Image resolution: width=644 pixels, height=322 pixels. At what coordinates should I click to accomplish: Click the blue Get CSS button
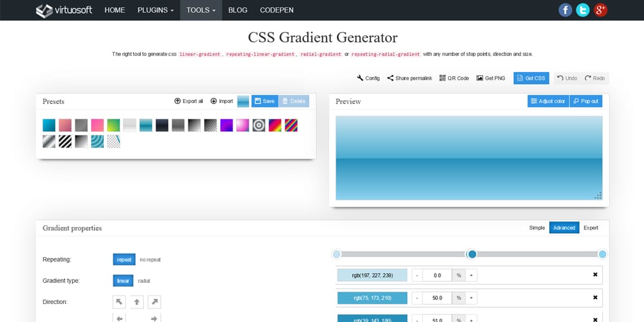coord(531,78)
